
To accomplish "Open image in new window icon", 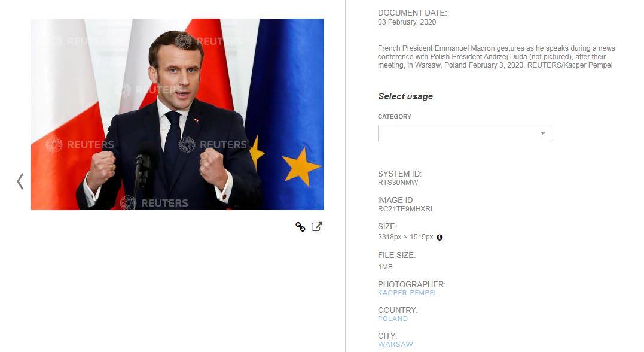I will [x=317, y=226].
